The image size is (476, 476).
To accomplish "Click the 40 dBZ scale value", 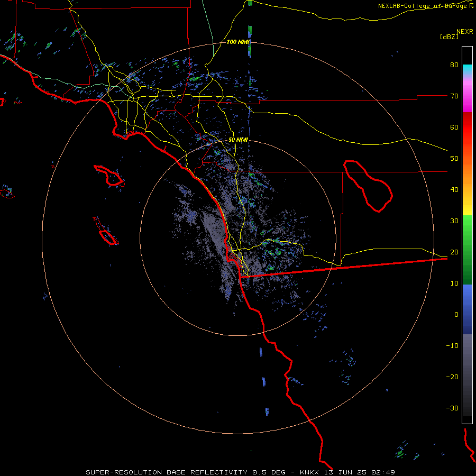I will [x=454, y=190].
